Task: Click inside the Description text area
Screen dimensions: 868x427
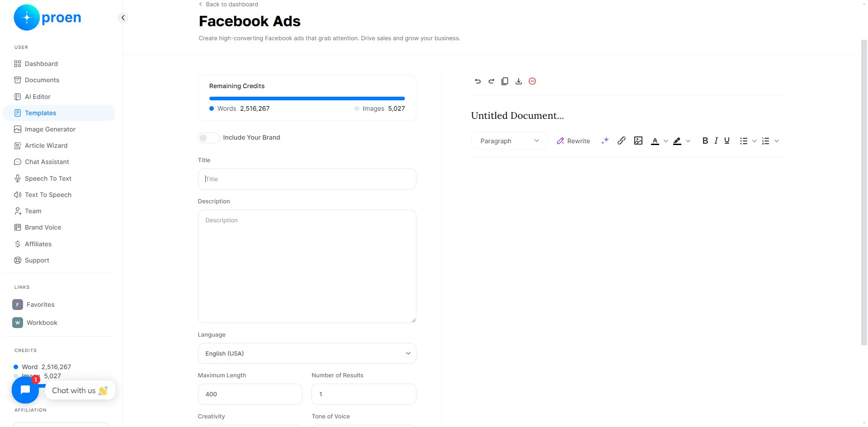Action: (307, 266)
